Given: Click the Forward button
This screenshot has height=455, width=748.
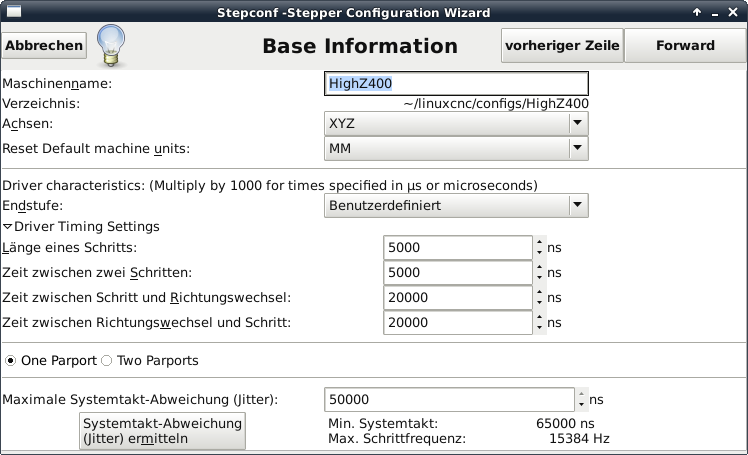Looking at the screenshot, I should coord(685,45).
